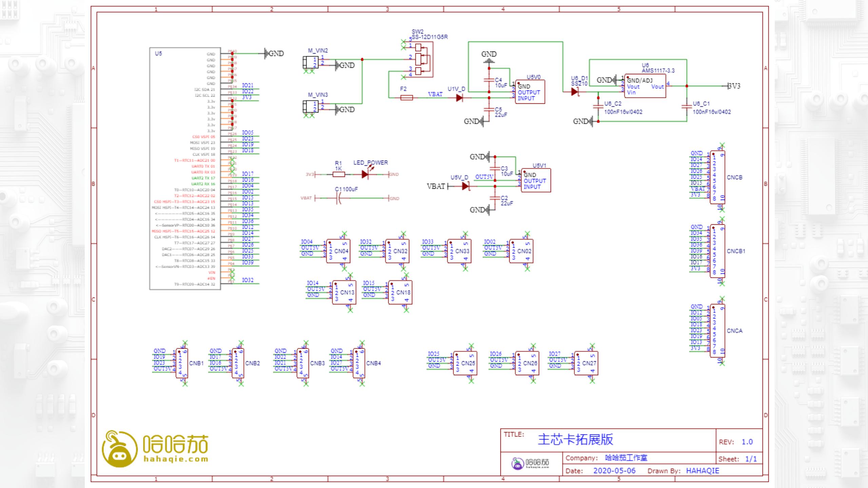The width and height of the screenshot is (868, 488).
Task: Select the CNB2 connector symbol
Action: click(238, 363)
